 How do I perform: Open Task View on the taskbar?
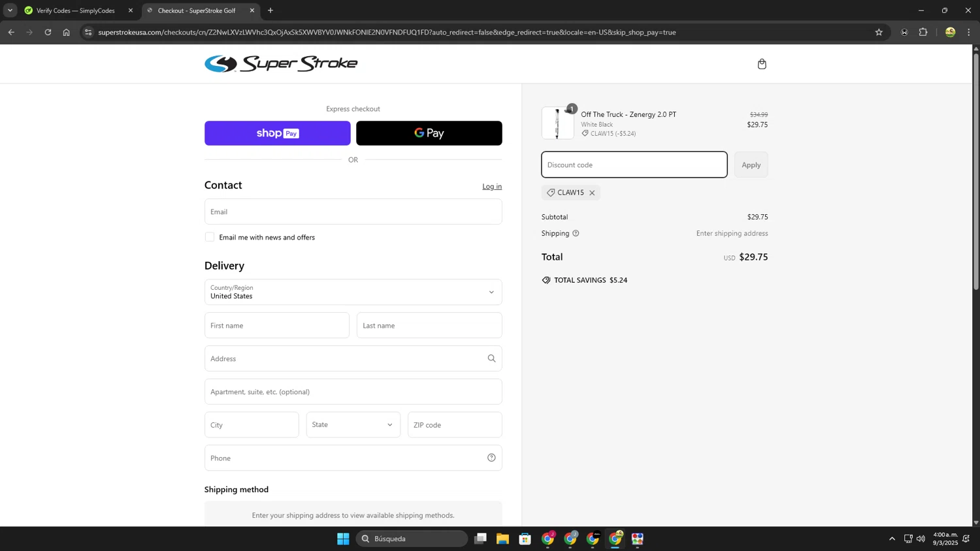(x=480, y=539)
